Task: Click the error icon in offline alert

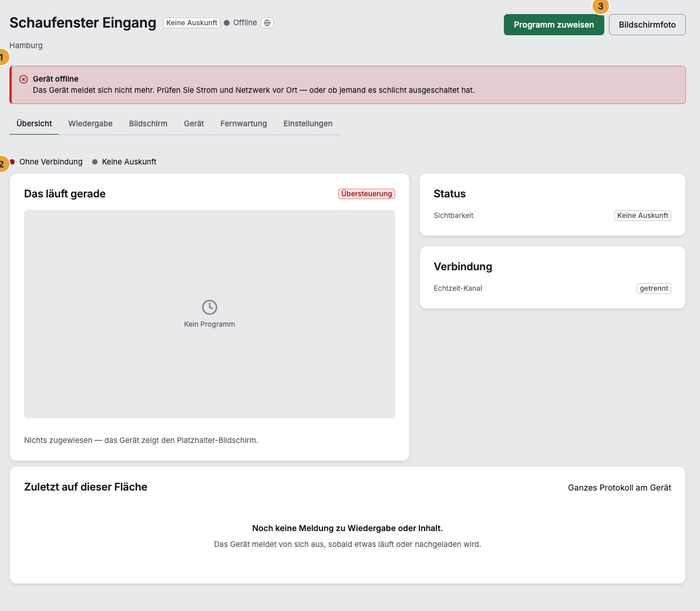Action: [23, 79]
